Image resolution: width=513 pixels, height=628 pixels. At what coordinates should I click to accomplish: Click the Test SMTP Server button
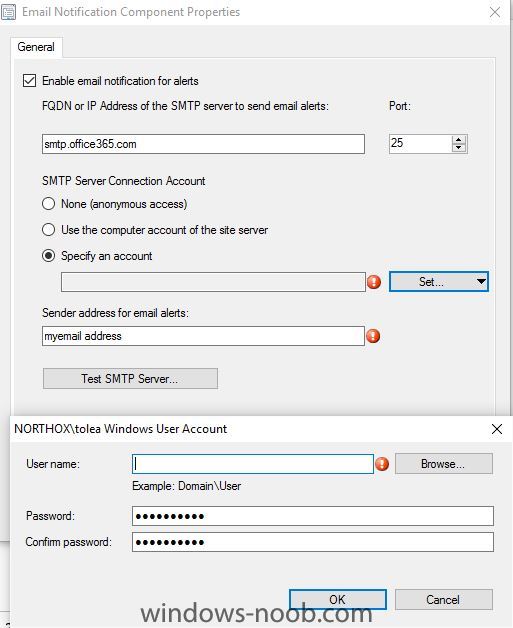(130, 378)
